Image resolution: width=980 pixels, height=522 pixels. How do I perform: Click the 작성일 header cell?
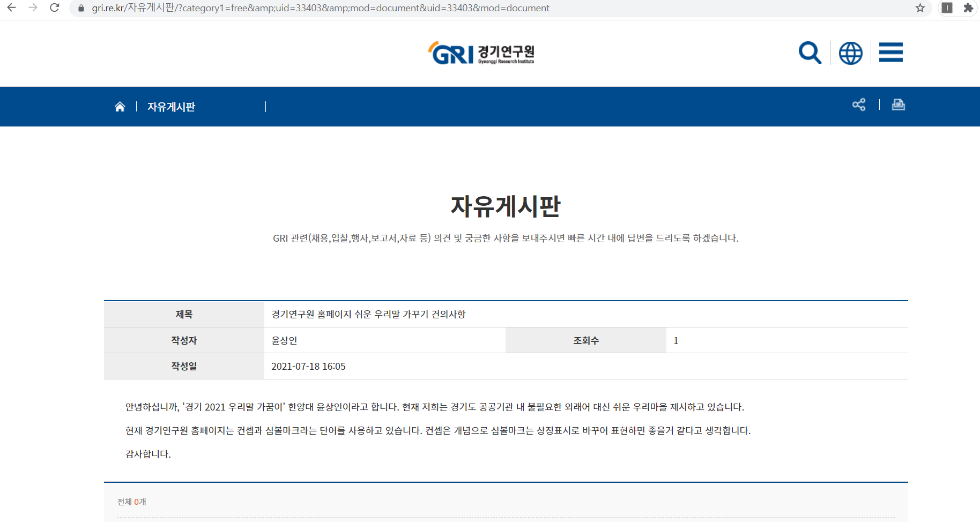(x=184, y=366)
